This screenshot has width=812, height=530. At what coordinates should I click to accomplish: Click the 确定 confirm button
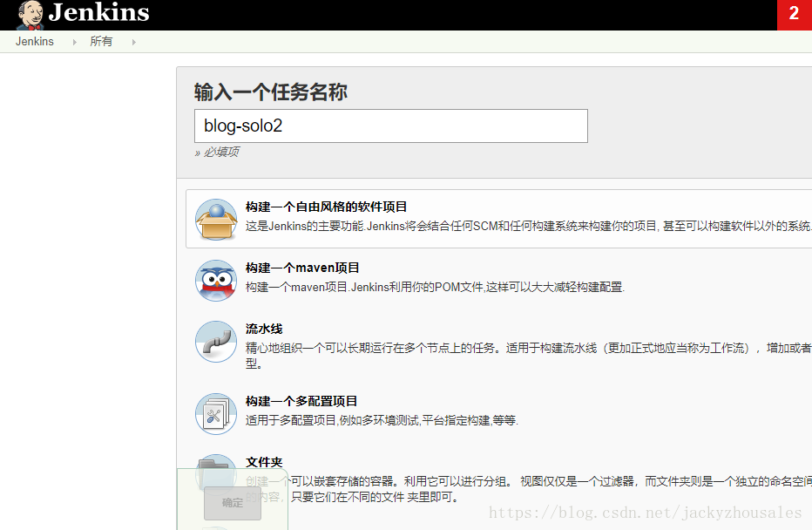tap(233, 503)
